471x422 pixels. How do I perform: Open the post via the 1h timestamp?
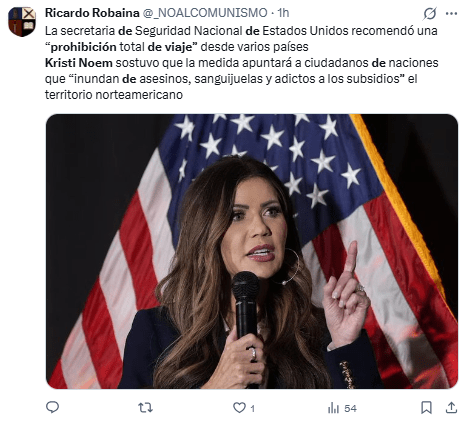pos(283,13)
